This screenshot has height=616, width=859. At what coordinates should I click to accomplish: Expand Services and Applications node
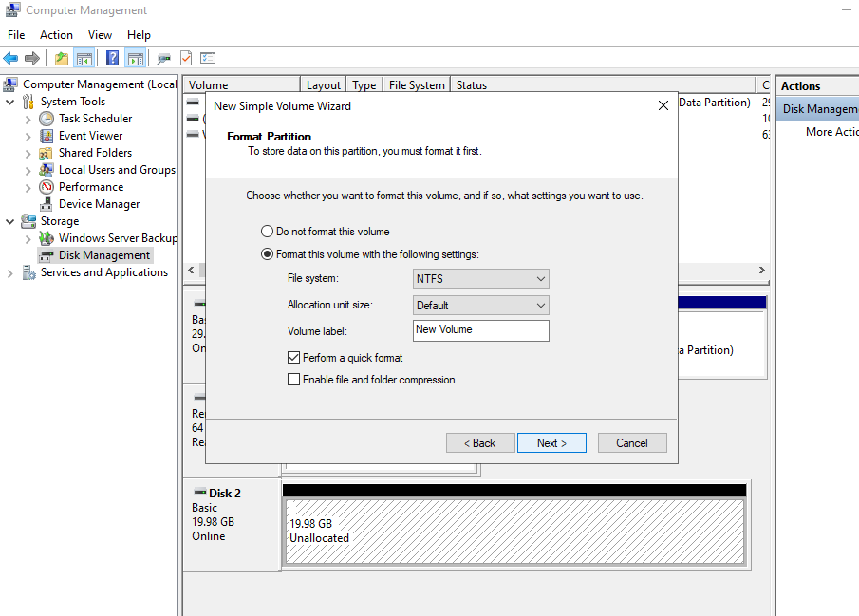coord(9,273)
